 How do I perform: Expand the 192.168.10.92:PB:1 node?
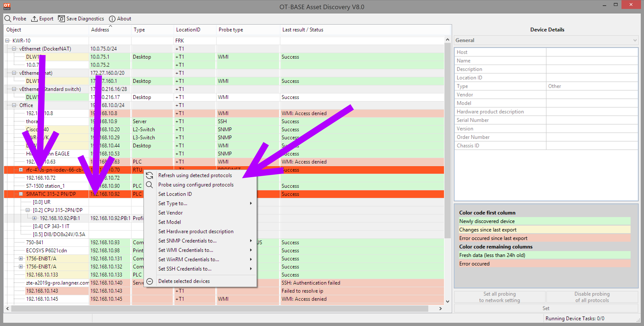[x=34, y=218]
